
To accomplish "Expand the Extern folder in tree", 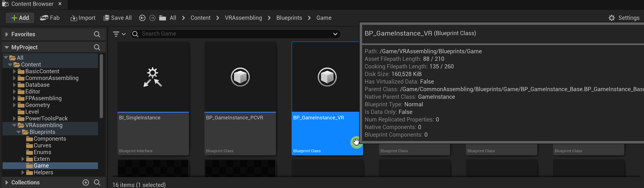I will [x=23, y=159].
